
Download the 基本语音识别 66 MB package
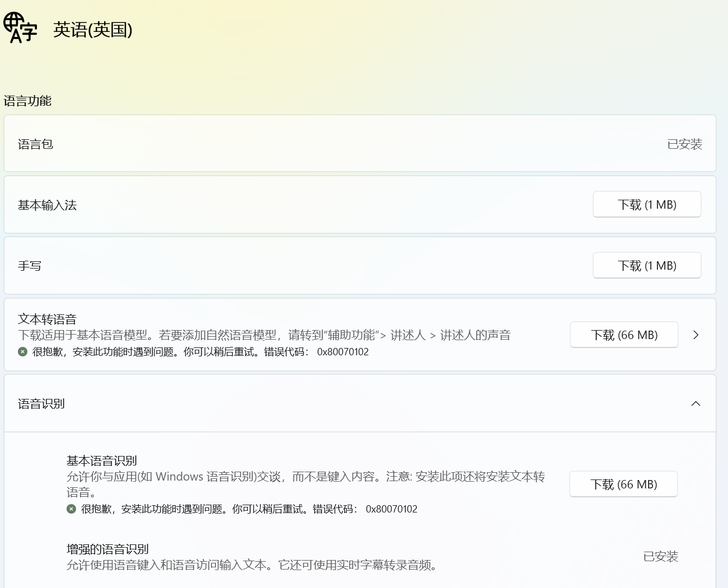tap(623, 484)
